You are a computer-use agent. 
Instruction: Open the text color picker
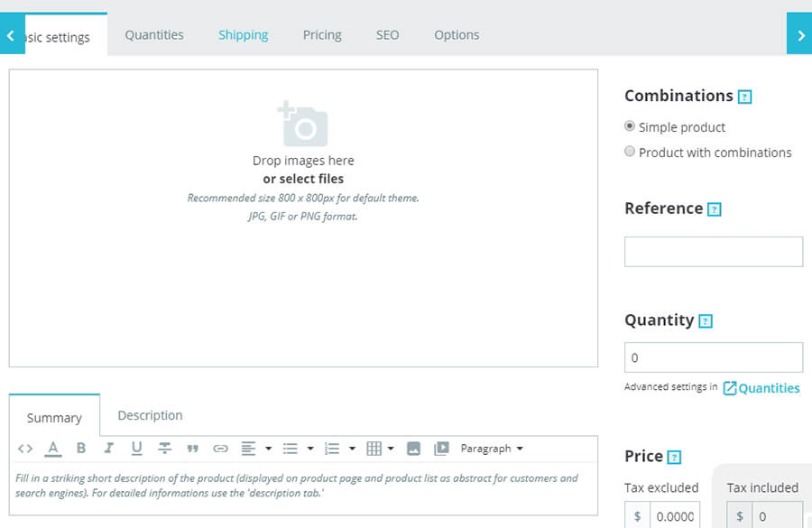click(53, 448)
